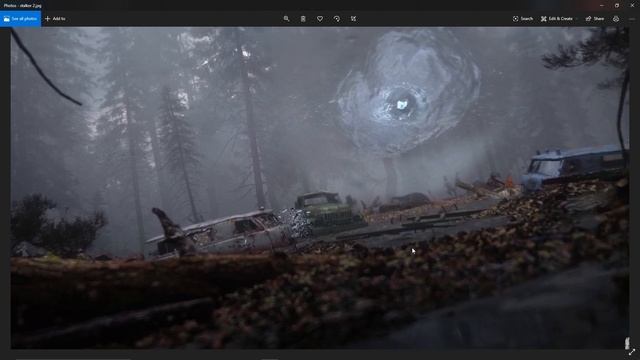This screenshot has width=640, height=360.
Task: Open the See more ellipsis menu
Action: (632, 19)
